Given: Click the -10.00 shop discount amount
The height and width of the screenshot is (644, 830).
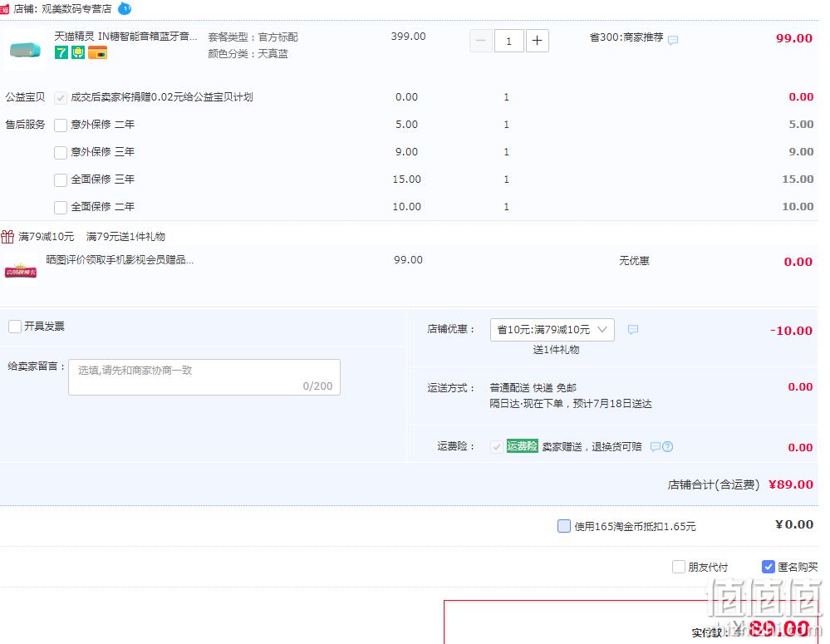Looking at the screenshot, I should 791,331.
